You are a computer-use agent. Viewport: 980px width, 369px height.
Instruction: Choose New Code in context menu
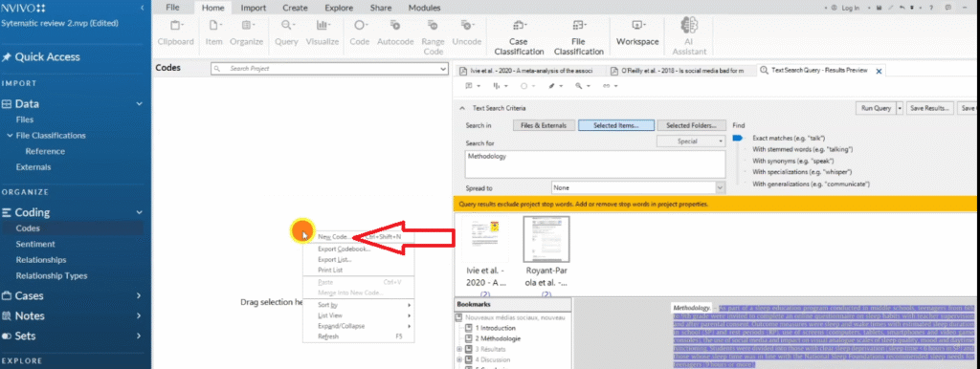[x=358, y=237]
